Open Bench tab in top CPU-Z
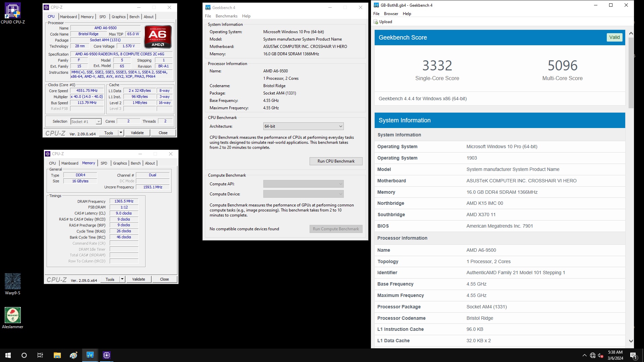This screenshot has height=362, width=644. pyautogui.click(x=134, y=17)
